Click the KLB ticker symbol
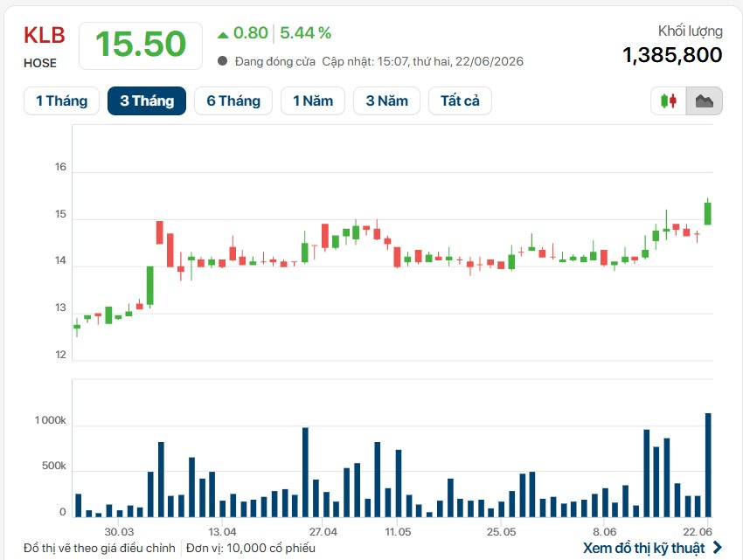The width and height of the screenshot is (743, 560). [44, 36]
